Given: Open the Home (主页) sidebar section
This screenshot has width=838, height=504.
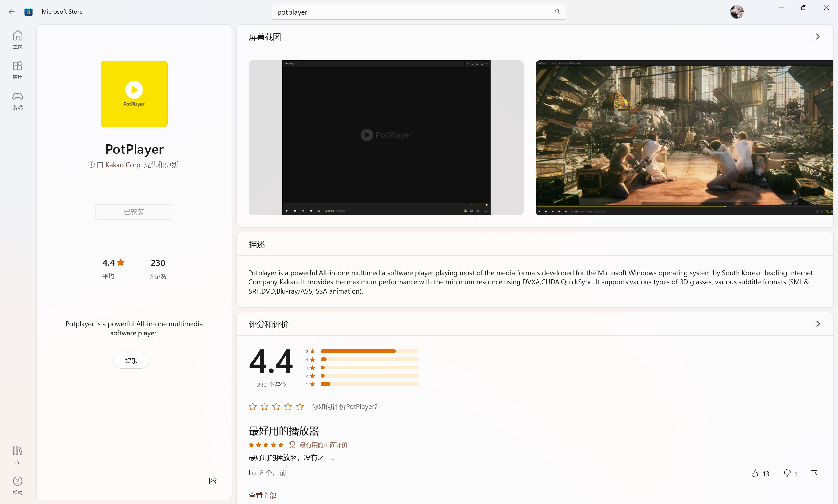Looking at the screenshot, I should pos(18,40).
